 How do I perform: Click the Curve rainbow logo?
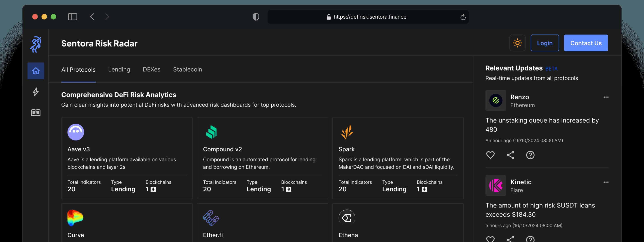point(75,218)
